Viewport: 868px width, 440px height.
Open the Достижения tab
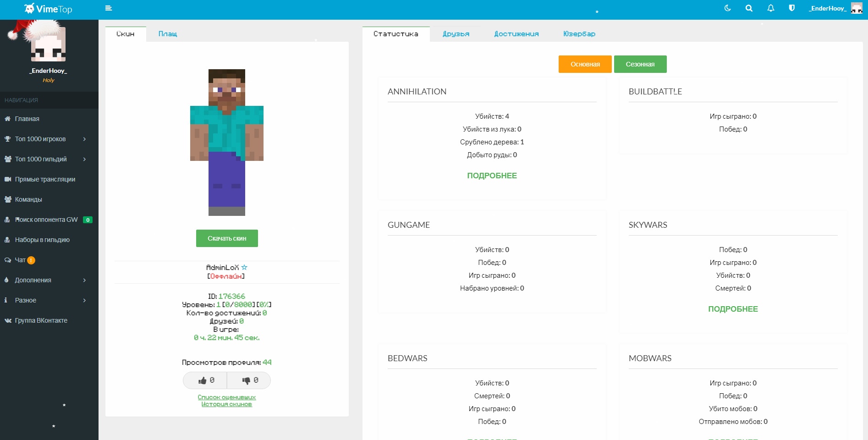tap(516, 34)
